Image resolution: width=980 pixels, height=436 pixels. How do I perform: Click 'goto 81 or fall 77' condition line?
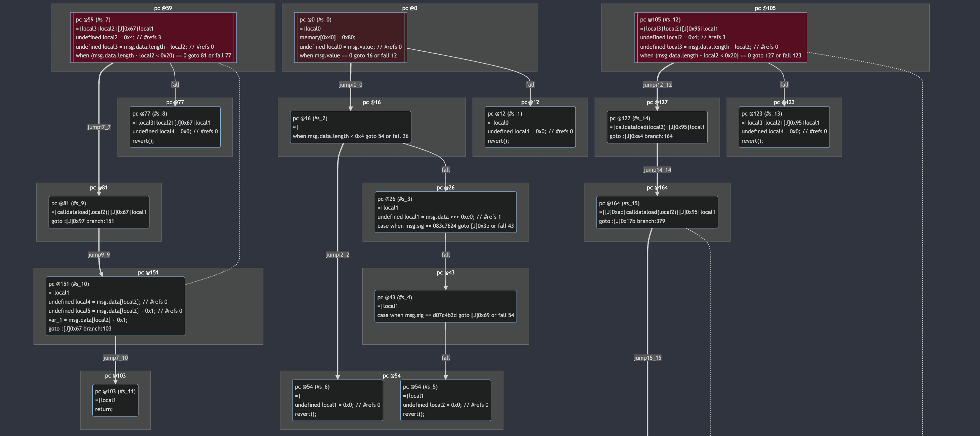(153, 55)
